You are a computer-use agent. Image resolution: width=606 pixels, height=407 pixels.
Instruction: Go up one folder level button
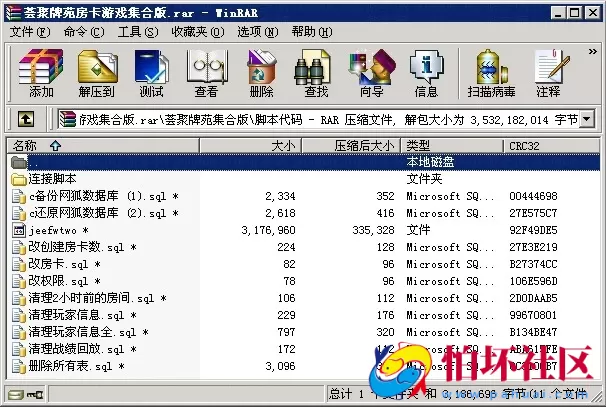26,119
